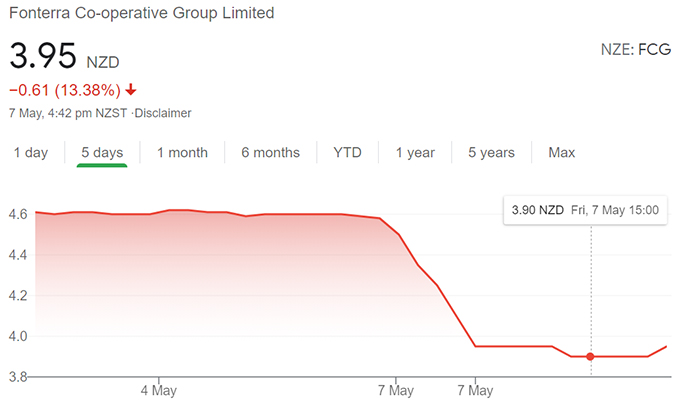Select the YTD range tab
The height and width of the screenshot is (402, 700).
347,153
